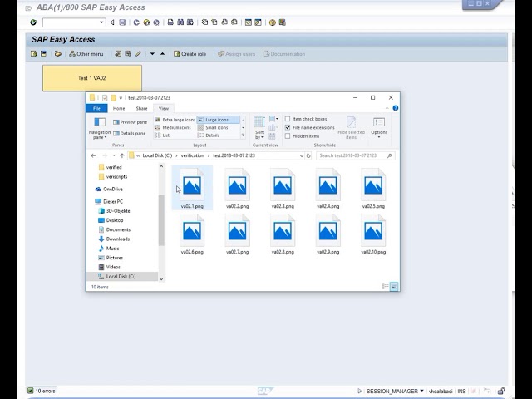This screenshot has width=532, height=399.
Task: Click the SAP Find Next icon
Action: [x=190, y=22]
